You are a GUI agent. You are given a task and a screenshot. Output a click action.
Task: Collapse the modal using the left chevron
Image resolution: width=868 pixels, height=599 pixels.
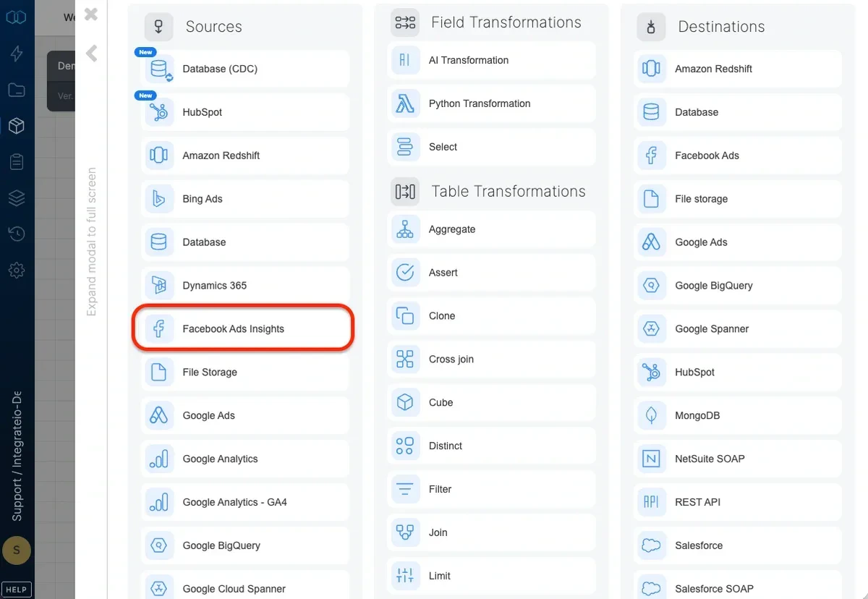(x=90, y=51)
